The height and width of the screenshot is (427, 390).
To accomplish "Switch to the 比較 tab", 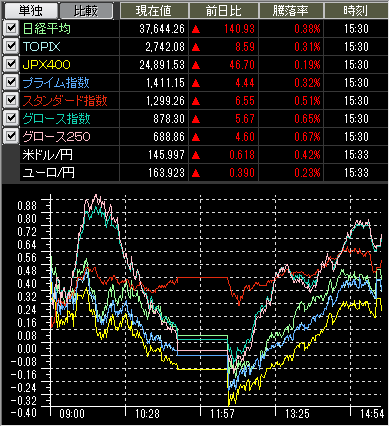I will click(x=86, y=10).
